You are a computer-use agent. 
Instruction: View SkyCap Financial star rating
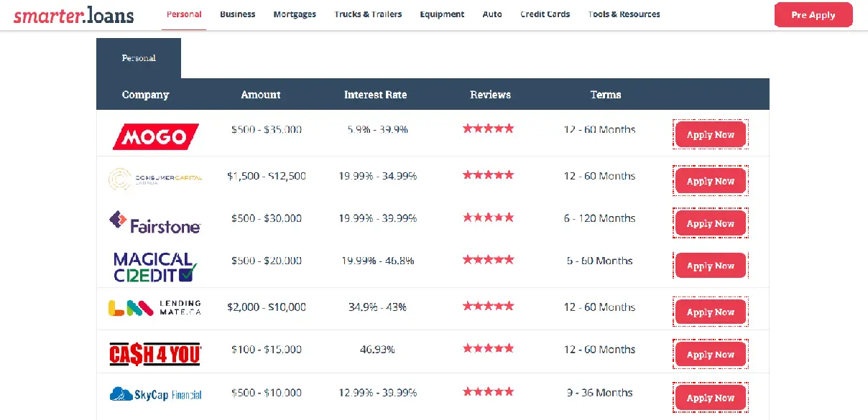click(489, 392)
